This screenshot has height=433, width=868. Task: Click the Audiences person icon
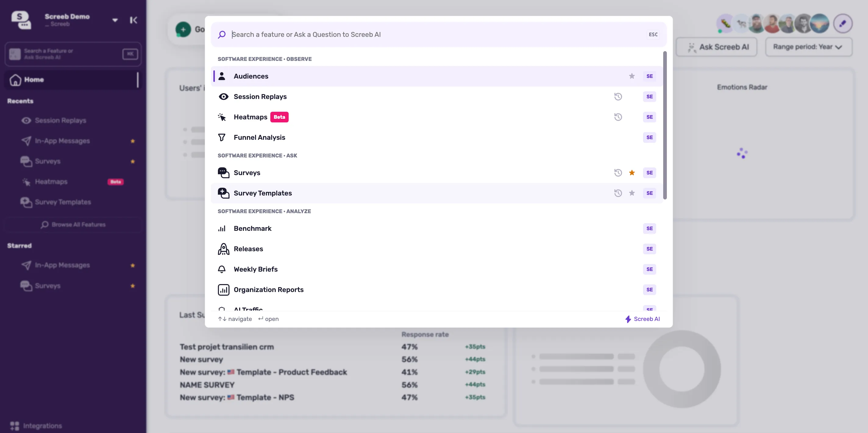coord(222,76)
